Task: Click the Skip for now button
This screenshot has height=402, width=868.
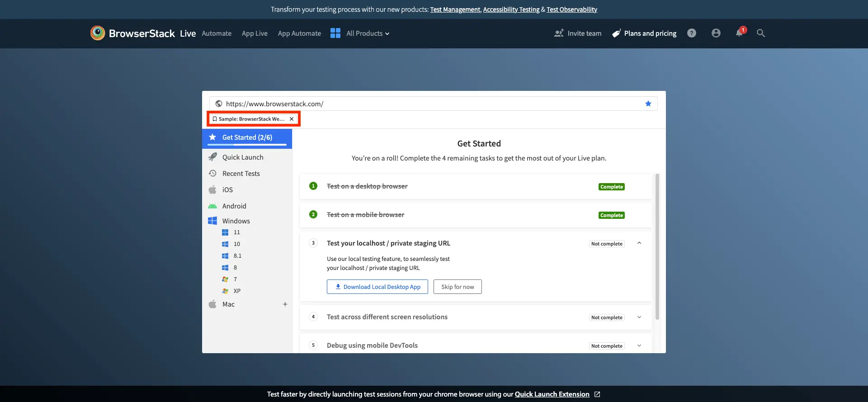Action: [458, 287]
